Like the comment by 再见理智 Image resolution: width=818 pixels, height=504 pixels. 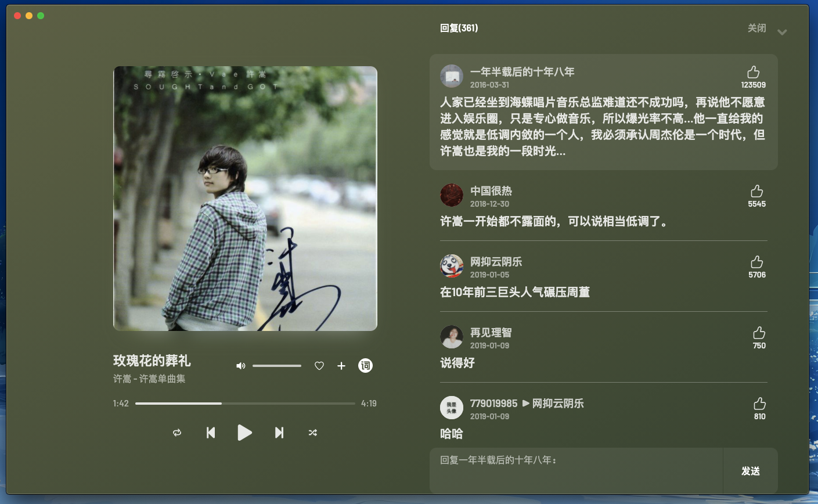coord(759,333)
